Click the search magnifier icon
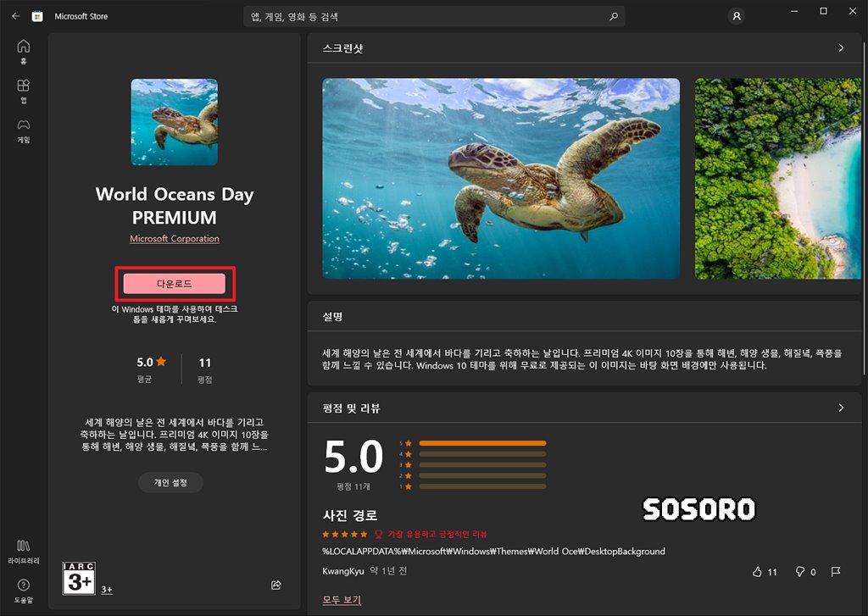Screen dimensions: 868x616 coord(614,17)
